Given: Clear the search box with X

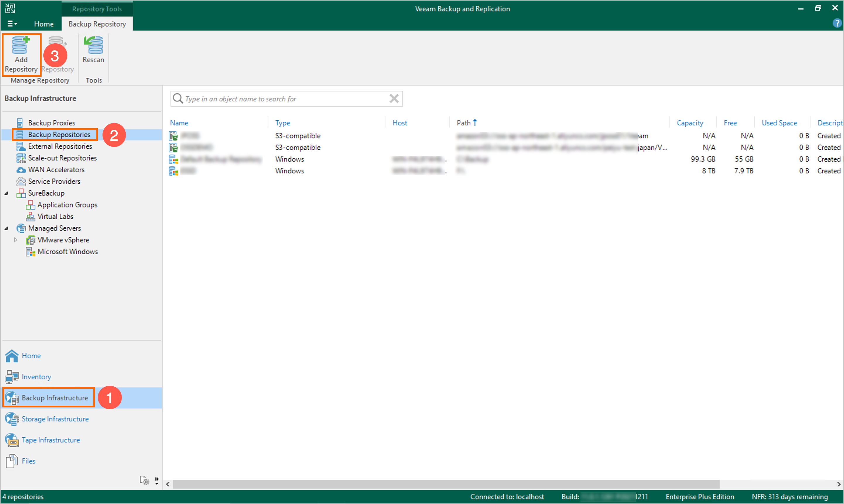Looking at the screenshot, I should pos(394,99).
